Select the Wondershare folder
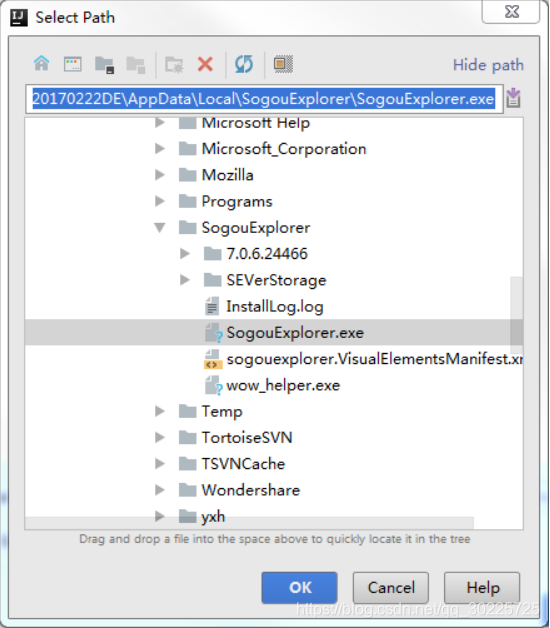 click(x=251, y=490)
